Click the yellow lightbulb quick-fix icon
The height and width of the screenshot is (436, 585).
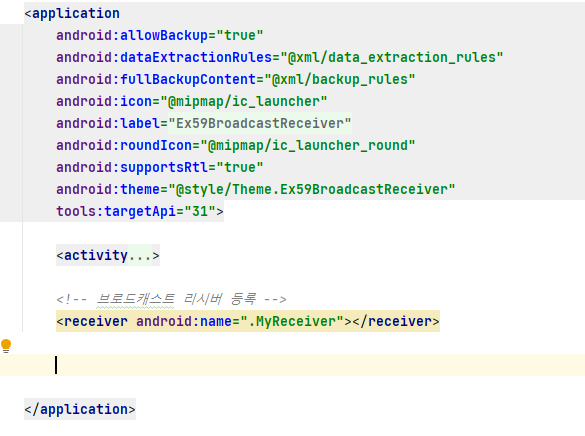tap(6, 346)
